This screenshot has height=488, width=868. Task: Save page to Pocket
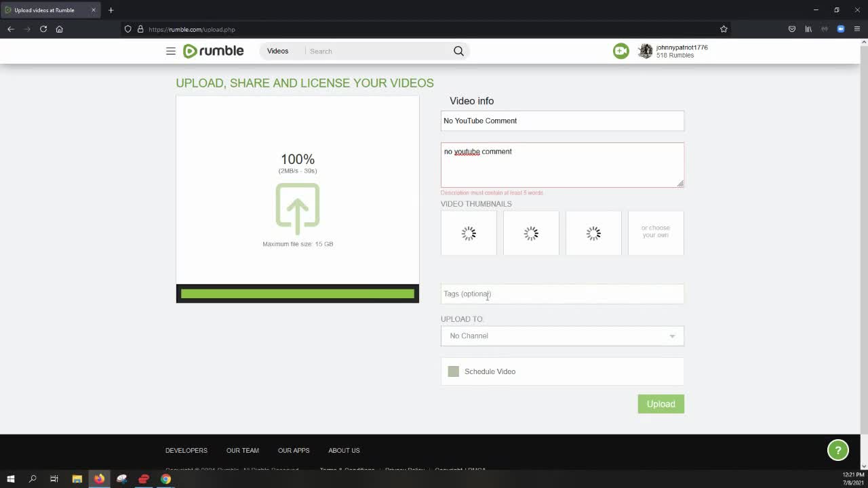tap(791, 29)
